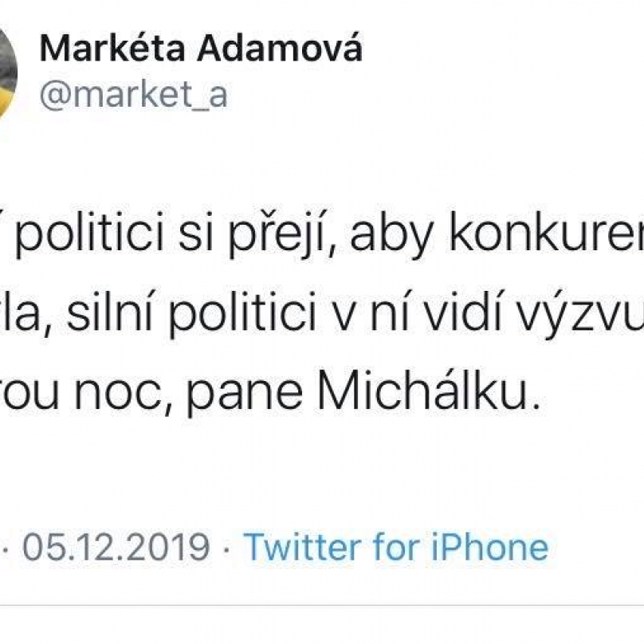
Task: Open the Twitter for iPhone source link
Action: point(396,547)
